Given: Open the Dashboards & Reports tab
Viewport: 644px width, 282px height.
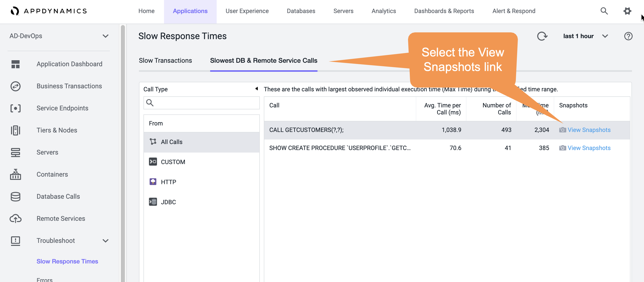Looking at the screenshot, I should click(x=444, y=11).
